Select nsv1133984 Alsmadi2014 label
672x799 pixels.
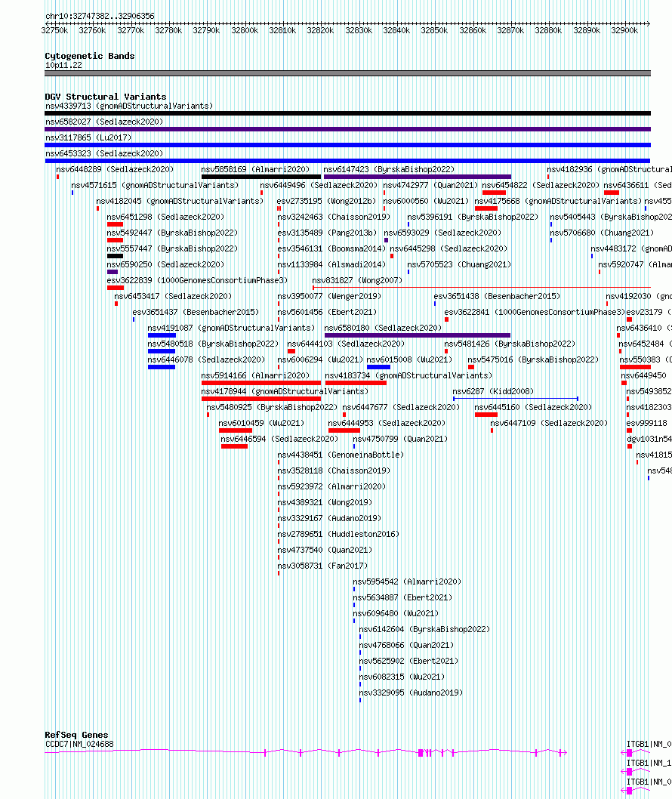tap(331, 264)
